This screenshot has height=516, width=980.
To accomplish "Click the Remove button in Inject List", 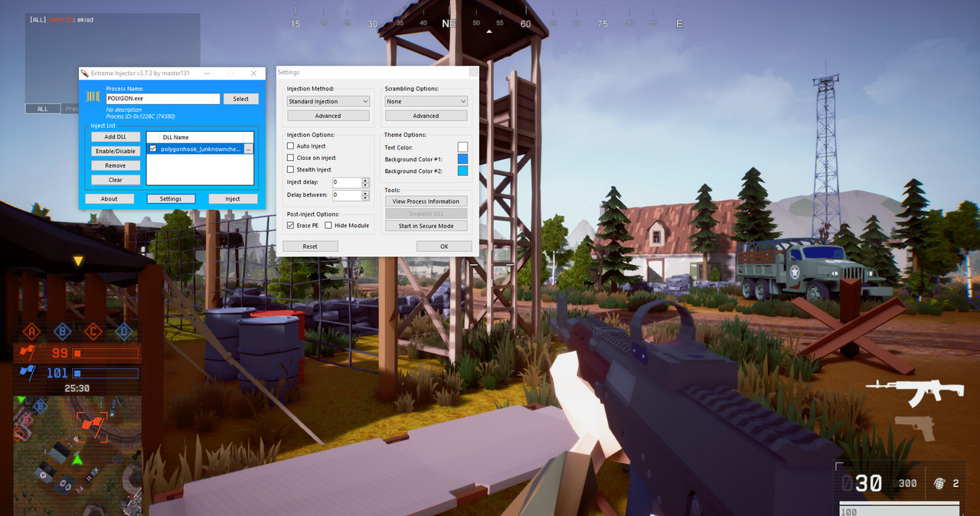I will click(x=116, y=165).
